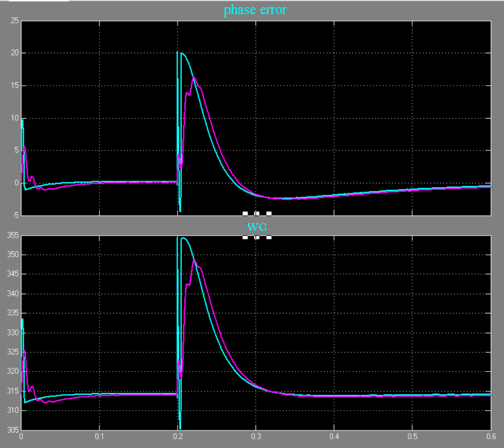The width and height of the screenshot is (504, 448).
Task: Click the 340 tick label on WO axis
Action: [x=13, y=294]
